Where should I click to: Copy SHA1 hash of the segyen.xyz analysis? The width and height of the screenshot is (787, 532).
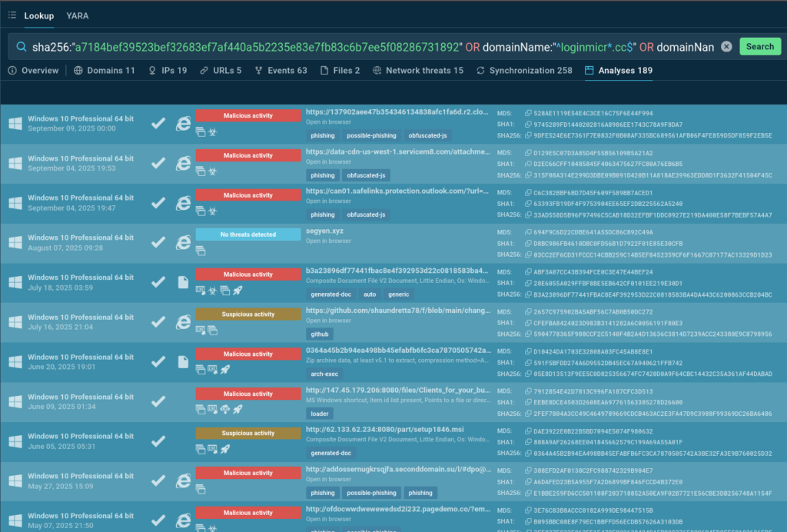528,243
